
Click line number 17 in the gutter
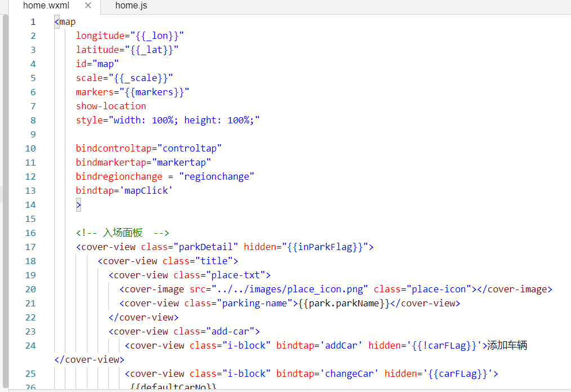pyautogui.click(x=30, y=247)
